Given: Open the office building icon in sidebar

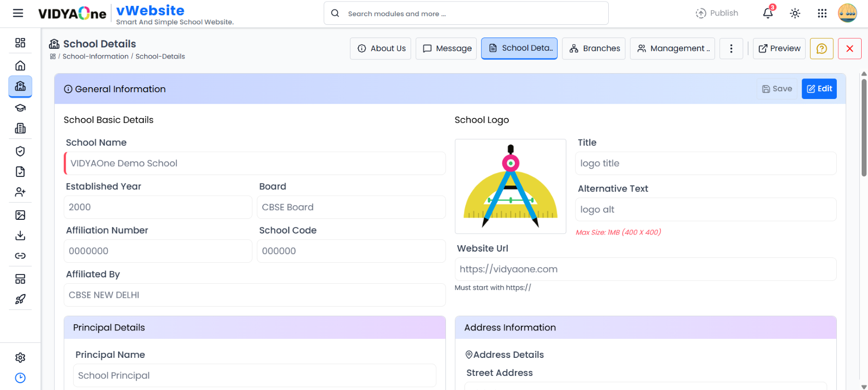Looking at the screenshot, I should [x=20, y=128].
